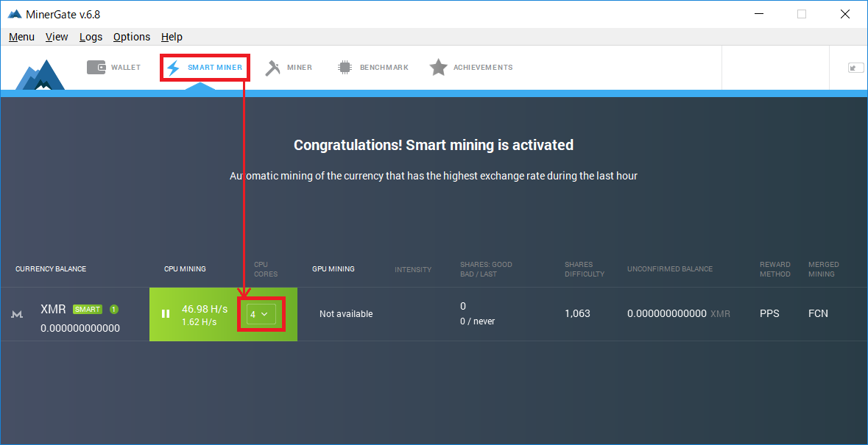The width and height of the screenshot is (868, 445).
Task: Click the GPU MINING column header
Action: click(334, 269)
